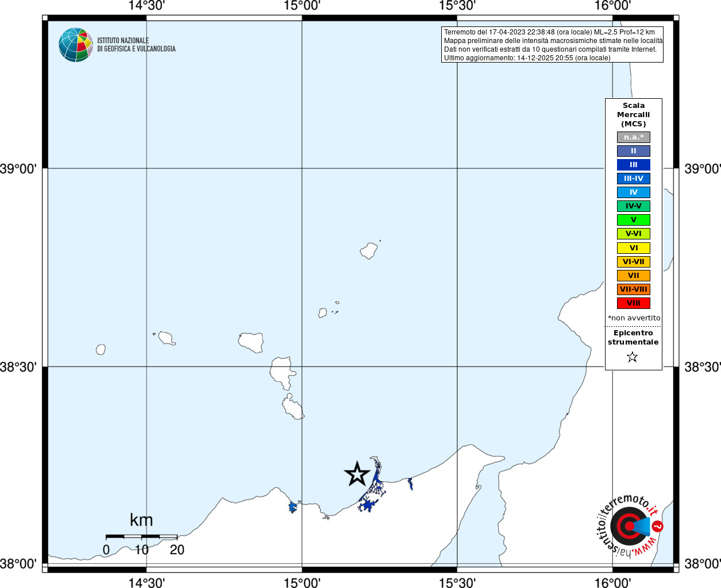Click the 39°00' latitude label on the left
The width and height of the screenshot is (721, 588).
point(18,169)
